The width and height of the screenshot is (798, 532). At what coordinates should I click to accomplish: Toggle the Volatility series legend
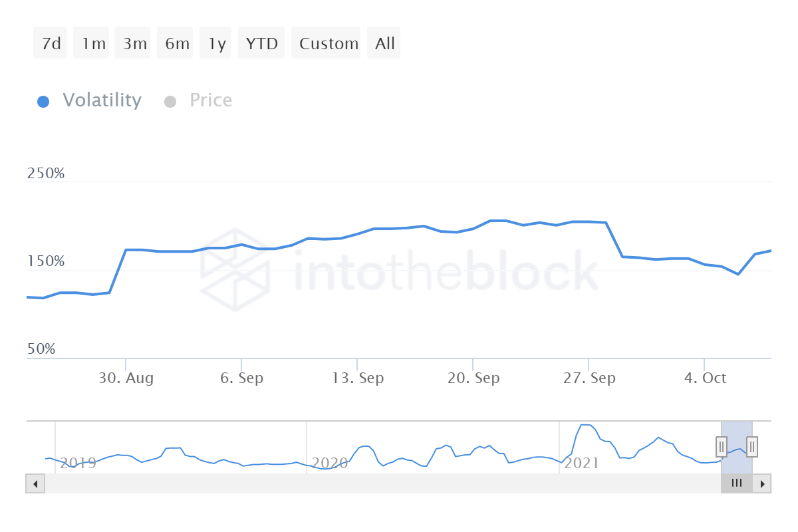click(102, 100)
